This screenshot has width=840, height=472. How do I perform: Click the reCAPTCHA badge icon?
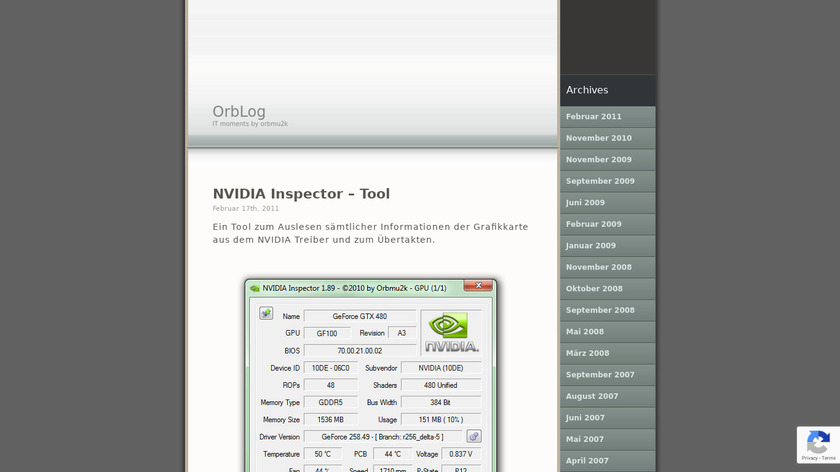(818, 443)
